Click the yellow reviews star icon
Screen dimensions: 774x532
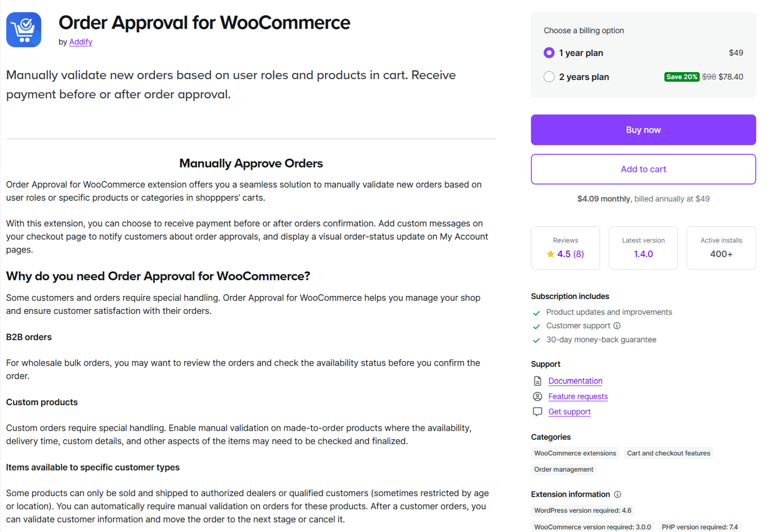(551, 254)
